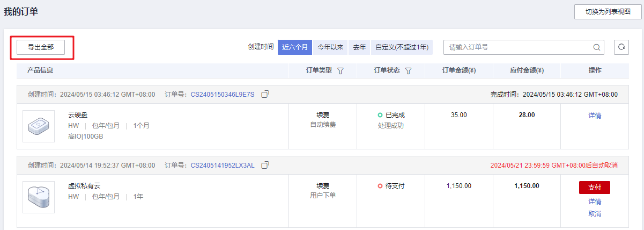Click the red auto-cancel deadline notice

[x=554, y=166]
